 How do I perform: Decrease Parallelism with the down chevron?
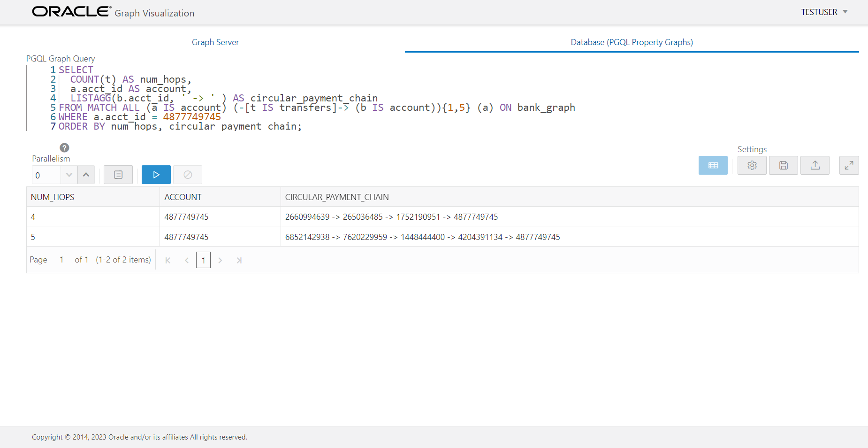[69, 174]
